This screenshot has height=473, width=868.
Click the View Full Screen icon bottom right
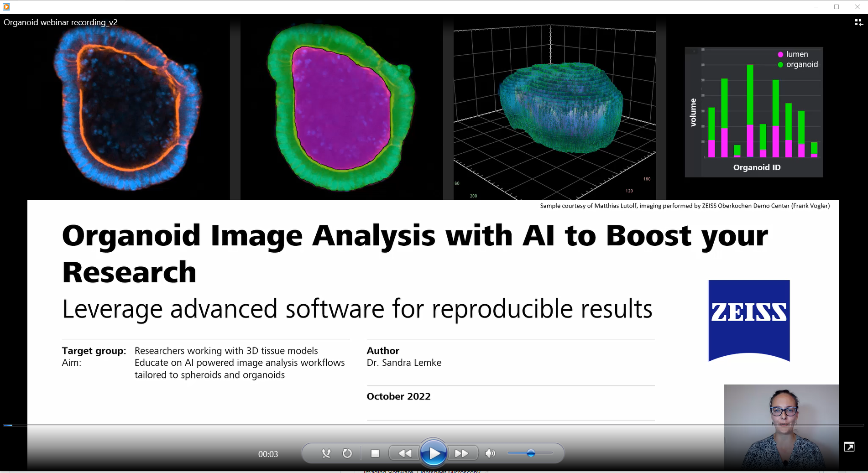coord(850,447)
